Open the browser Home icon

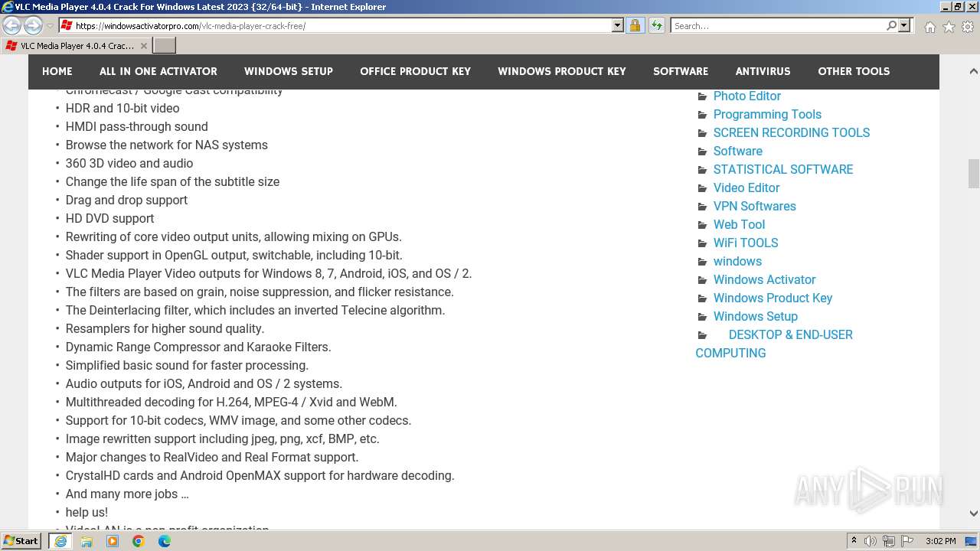pyautogui.click(x=929, y=27)
